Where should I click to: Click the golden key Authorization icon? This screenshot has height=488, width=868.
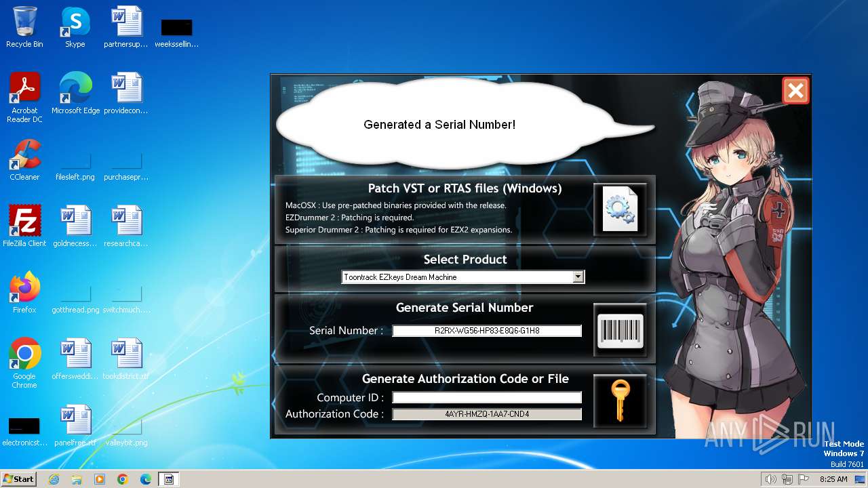click(x=620, y=401)
